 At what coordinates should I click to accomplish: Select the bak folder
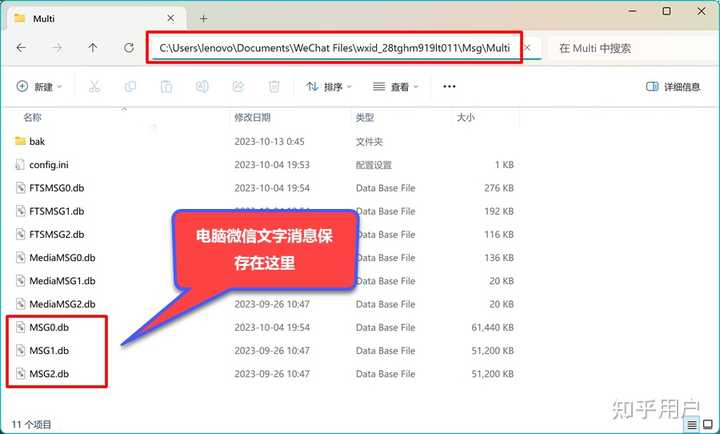[37, 141]
